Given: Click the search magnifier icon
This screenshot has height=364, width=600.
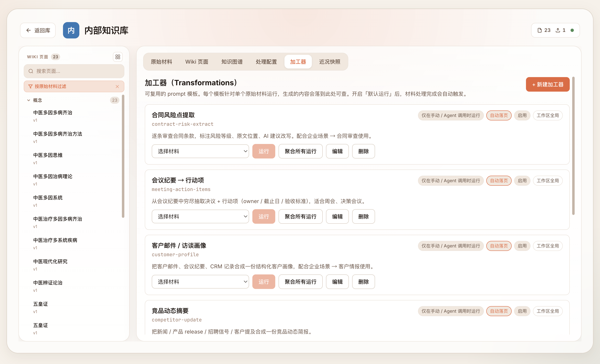Looking at the screenshot, I should [x=31, y=71].
